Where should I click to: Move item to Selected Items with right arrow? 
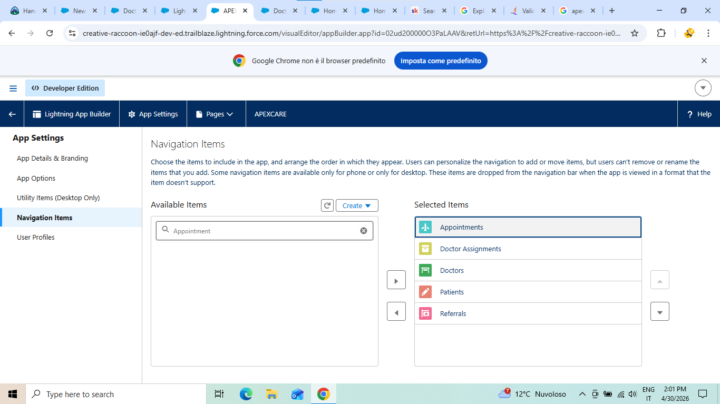[x=396, y=281]
